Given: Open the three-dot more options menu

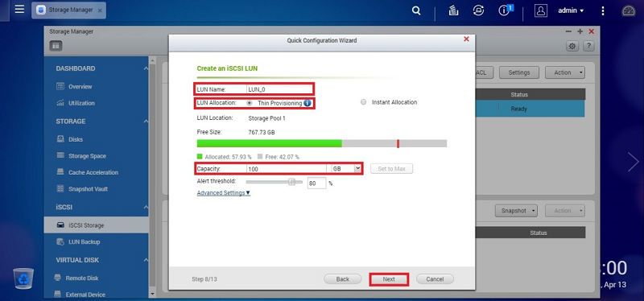Looking at the screenshot, I should (x=602, y=11).
